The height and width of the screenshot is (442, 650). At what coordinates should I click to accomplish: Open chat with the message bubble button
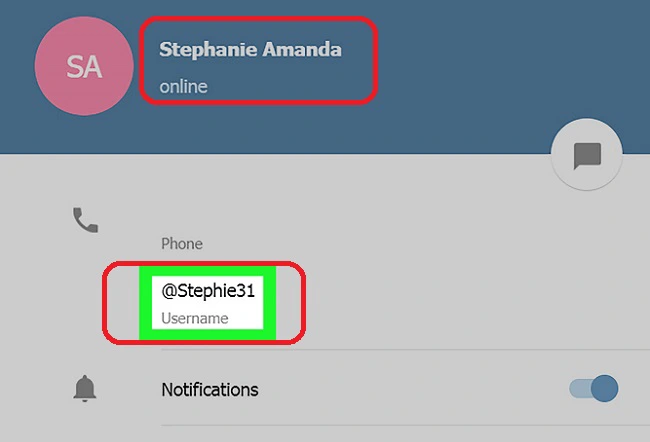point(587,155)
